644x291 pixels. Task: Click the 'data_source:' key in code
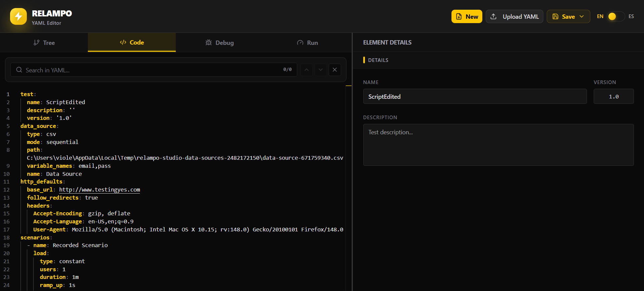40,126
